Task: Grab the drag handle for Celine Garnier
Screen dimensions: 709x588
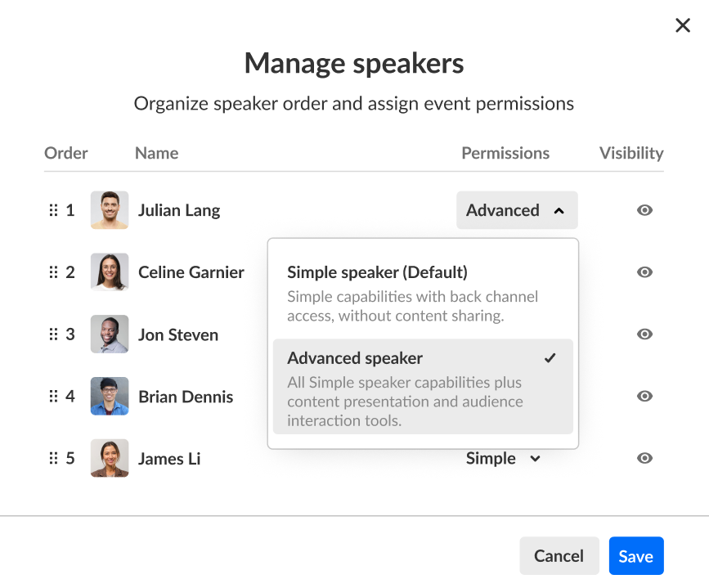Action: (53, 272)
